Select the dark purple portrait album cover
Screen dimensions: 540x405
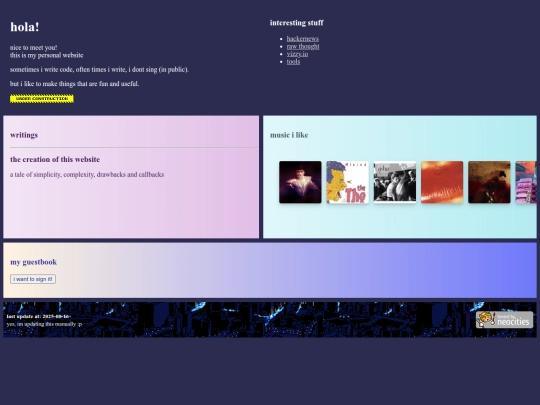click(300, 182)
